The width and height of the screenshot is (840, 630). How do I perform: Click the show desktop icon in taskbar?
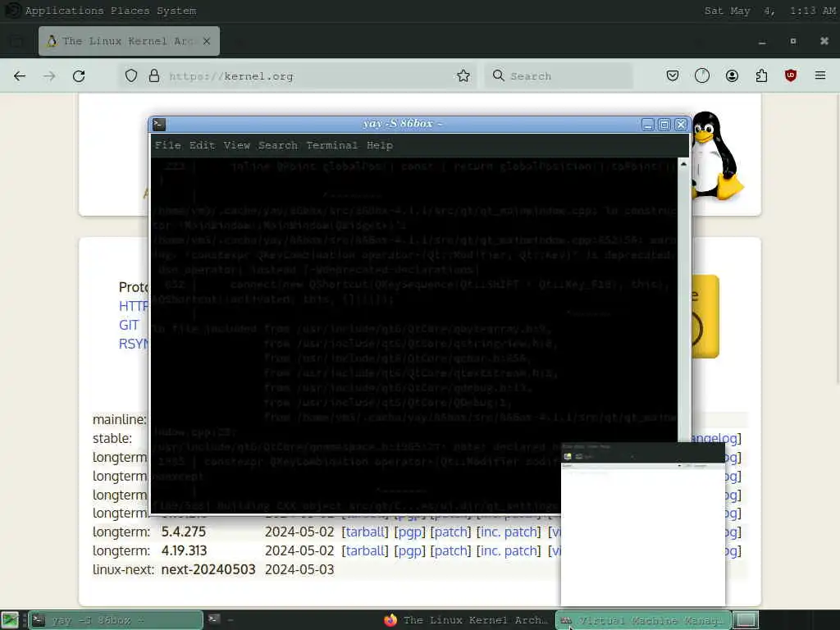click(10, 620)
